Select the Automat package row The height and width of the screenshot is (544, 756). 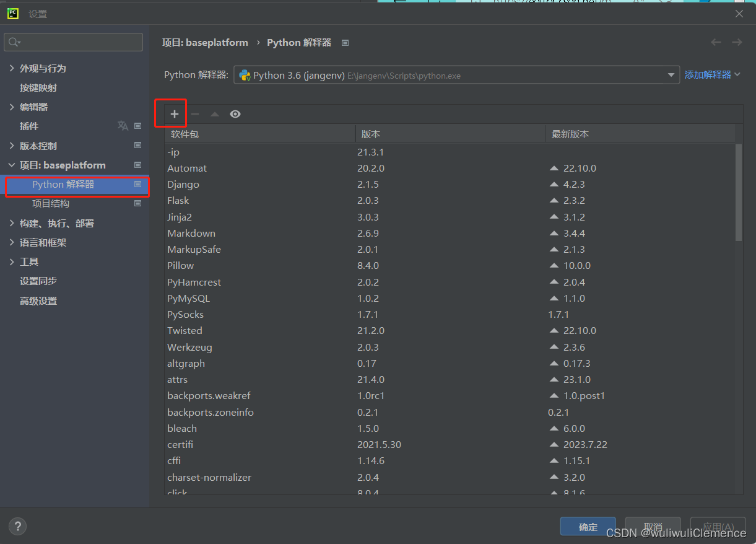click(x=450, y=169)
